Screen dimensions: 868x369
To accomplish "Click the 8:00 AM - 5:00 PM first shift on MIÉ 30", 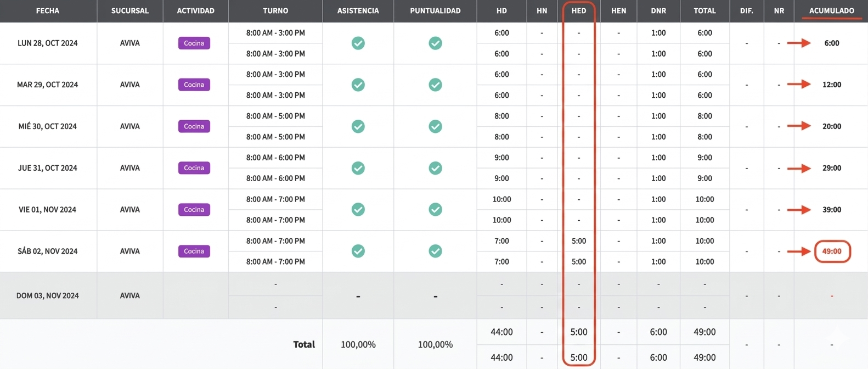I will pyautogui.click(x=275, y=116).
